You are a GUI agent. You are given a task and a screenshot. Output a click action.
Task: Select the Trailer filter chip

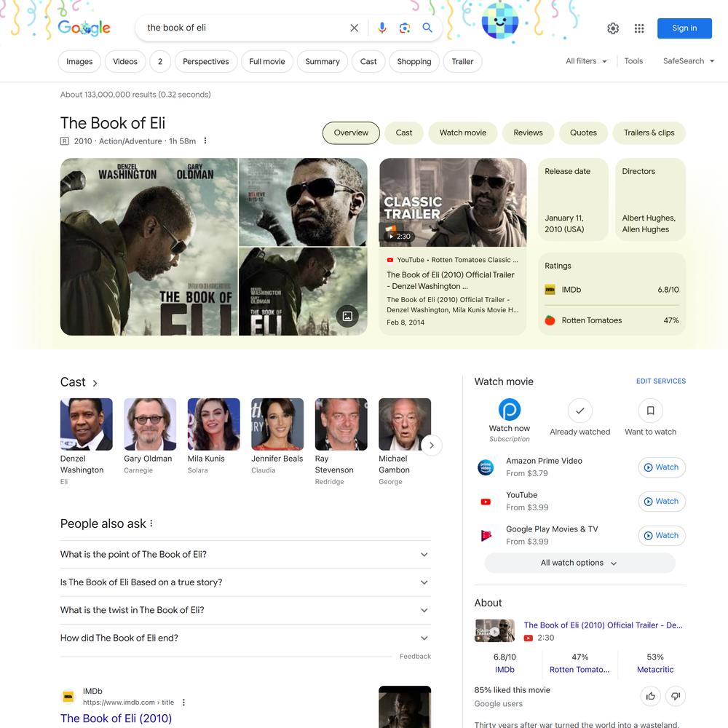pos(462,61)
